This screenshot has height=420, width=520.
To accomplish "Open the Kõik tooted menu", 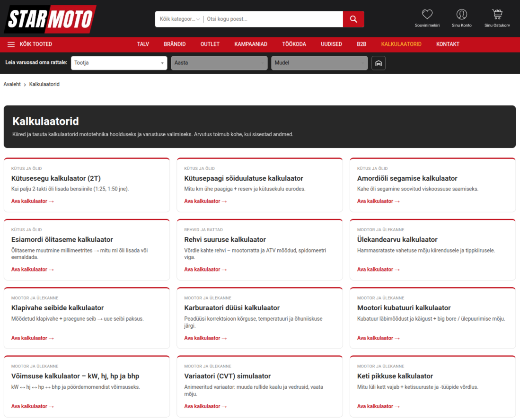I will (x=36, y=44).
